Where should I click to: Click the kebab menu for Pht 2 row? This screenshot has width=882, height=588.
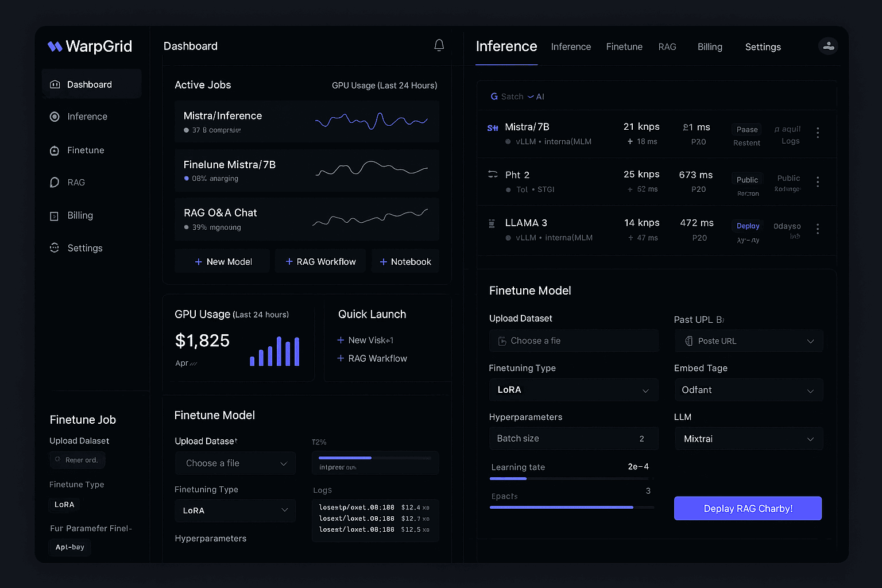pos(818,182)
